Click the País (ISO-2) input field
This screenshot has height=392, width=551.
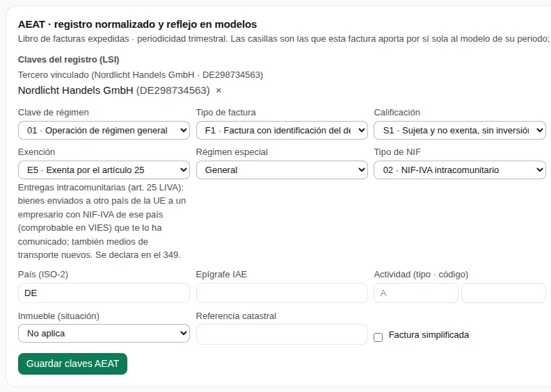(104, 293)
